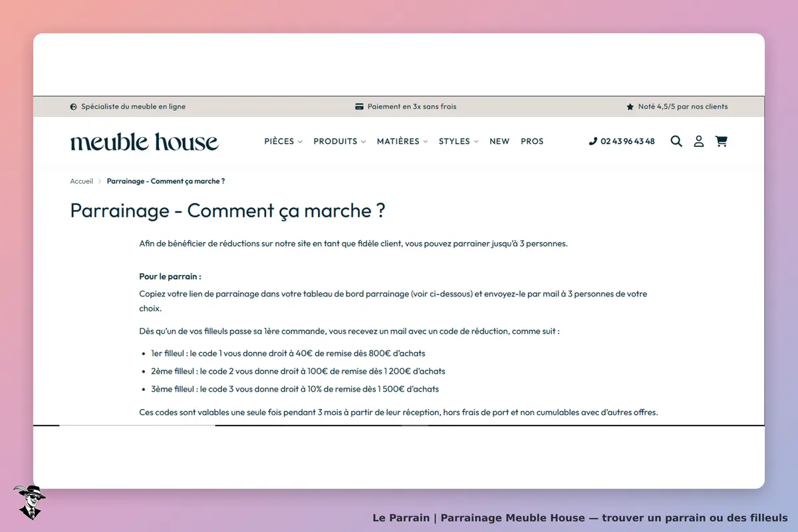The image size is (798, 532).
Task: Expand the PRODUITS dropdown menu
Action: 340,141
